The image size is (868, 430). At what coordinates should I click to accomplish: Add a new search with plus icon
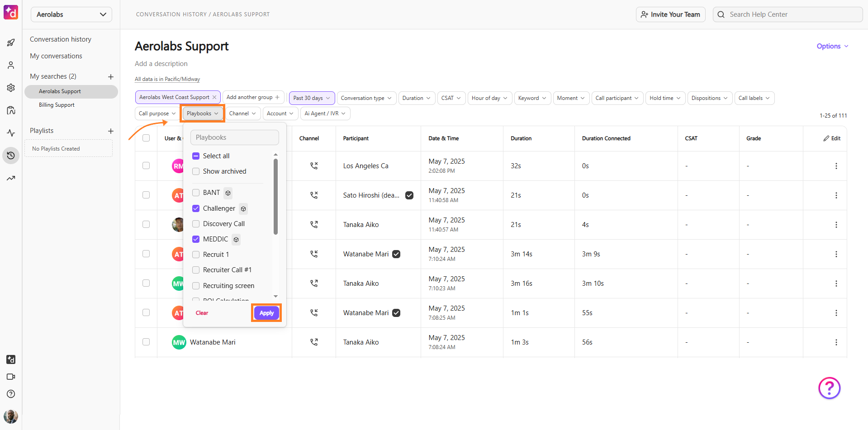pyautogui.click(x=111, y=77)
